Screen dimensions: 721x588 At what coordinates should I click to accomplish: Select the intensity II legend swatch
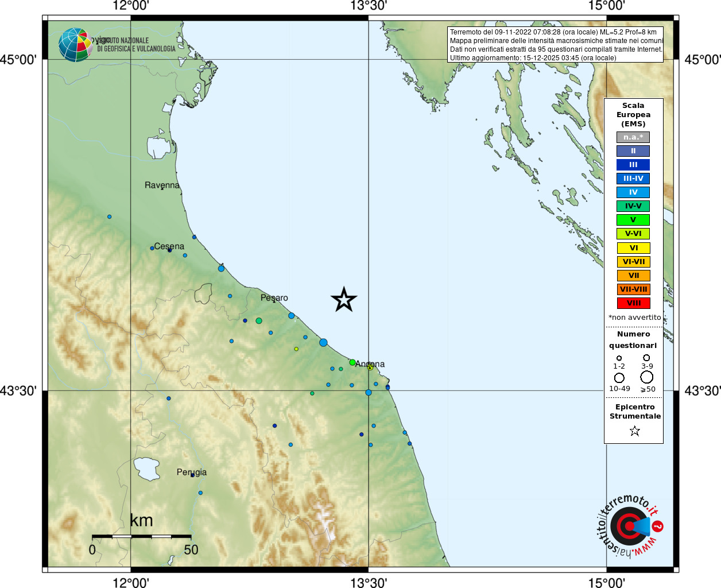(x=633, y=151)
